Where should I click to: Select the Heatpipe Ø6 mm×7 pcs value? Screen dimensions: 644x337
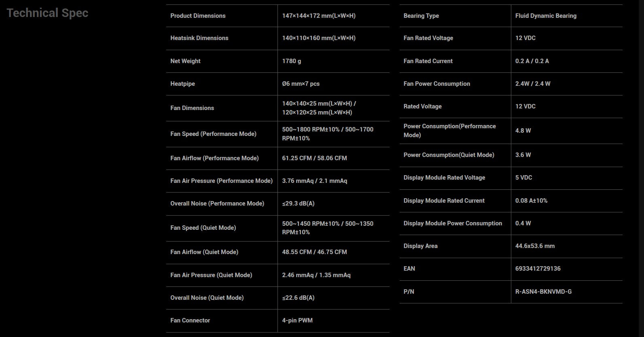point(301,84)
